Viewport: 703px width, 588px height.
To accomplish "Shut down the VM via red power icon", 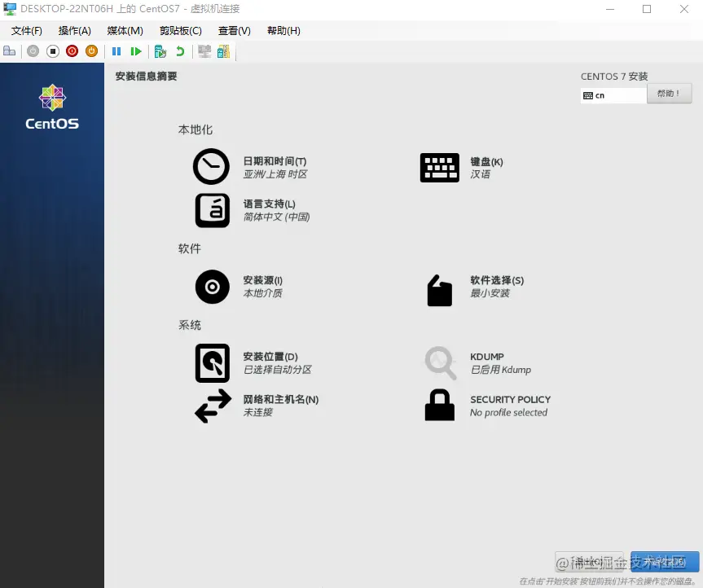I will [70, 50].
